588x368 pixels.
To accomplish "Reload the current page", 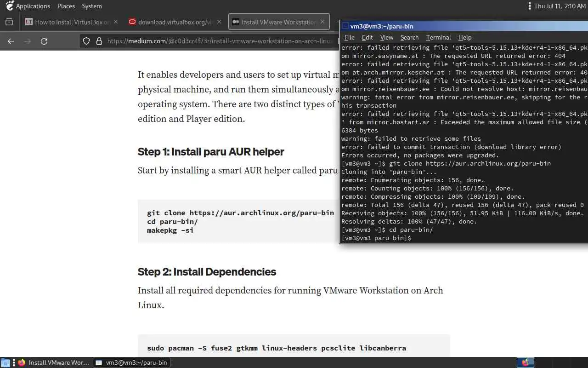I will point(44,41).
